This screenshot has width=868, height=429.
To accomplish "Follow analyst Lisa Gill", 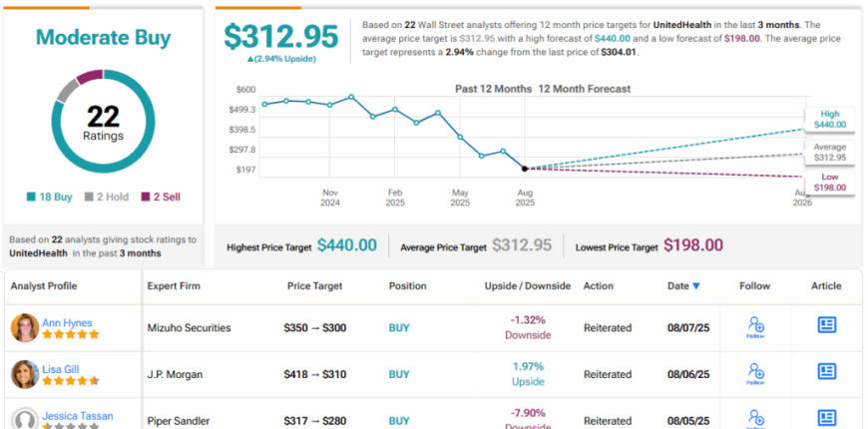I will click(755, 374).
